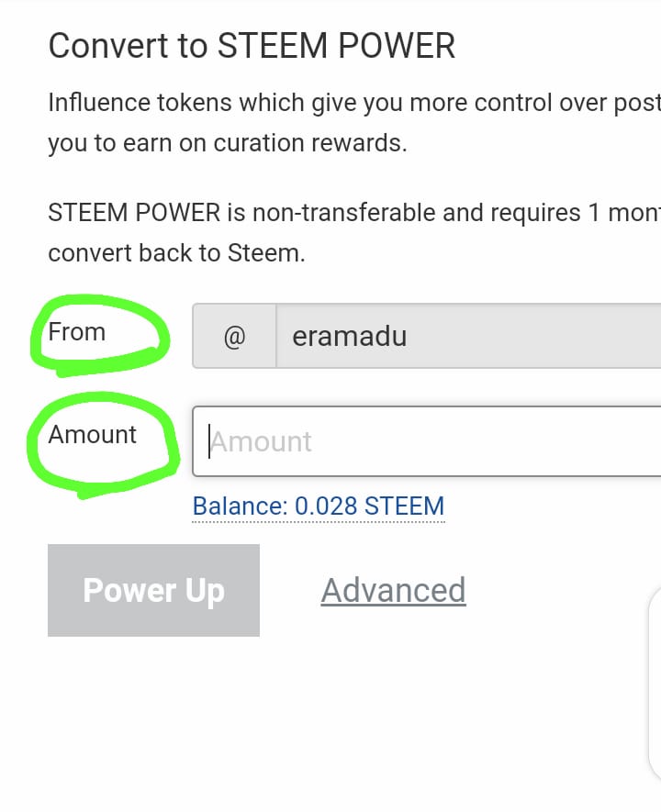661x812 pixels.
Task: Click the Convert to STEEM POWER heading
Action: [x=252, y=46]
